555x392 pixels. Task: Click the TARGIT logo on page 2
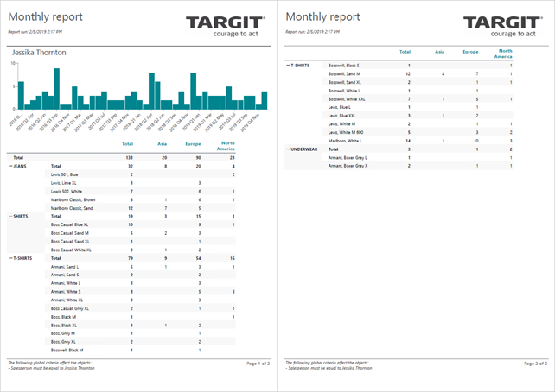[x=502, y=26]
